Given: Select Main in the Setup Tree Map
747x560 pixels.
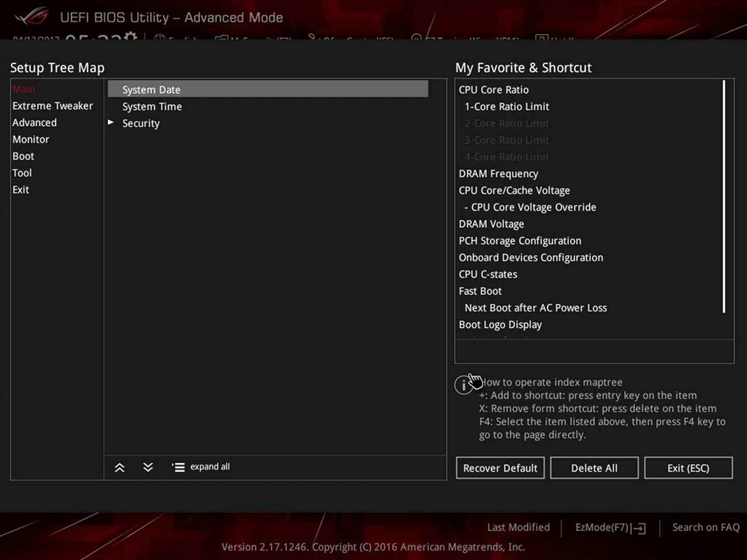Looking at the screenshot, I should click(x=24, y=89).
